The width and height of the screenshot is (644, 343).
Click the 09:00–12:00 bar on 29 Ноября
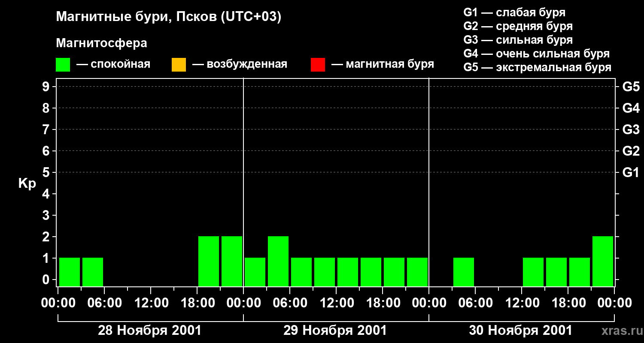tap(325, 272)
